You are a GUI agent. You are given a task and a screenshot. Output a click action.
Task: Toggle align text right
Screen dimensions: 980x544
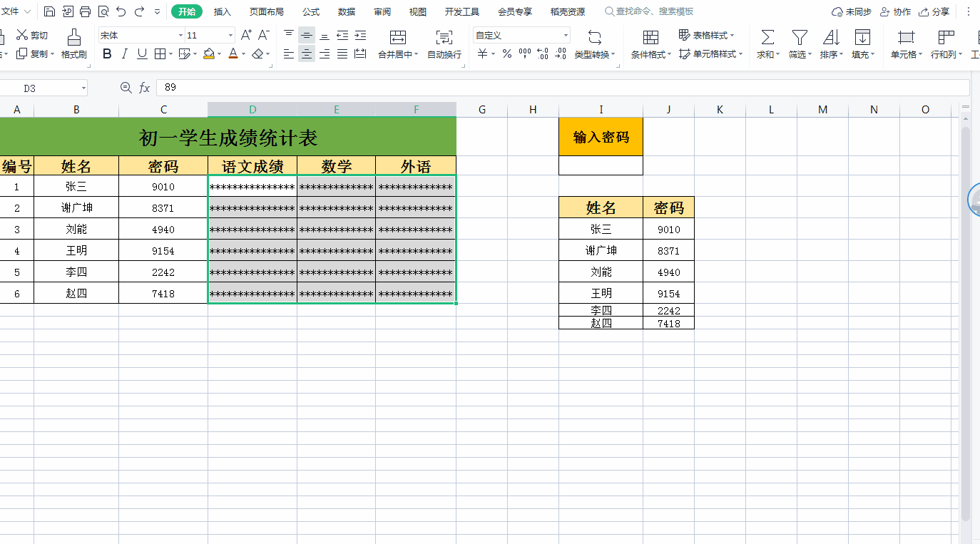325,53
